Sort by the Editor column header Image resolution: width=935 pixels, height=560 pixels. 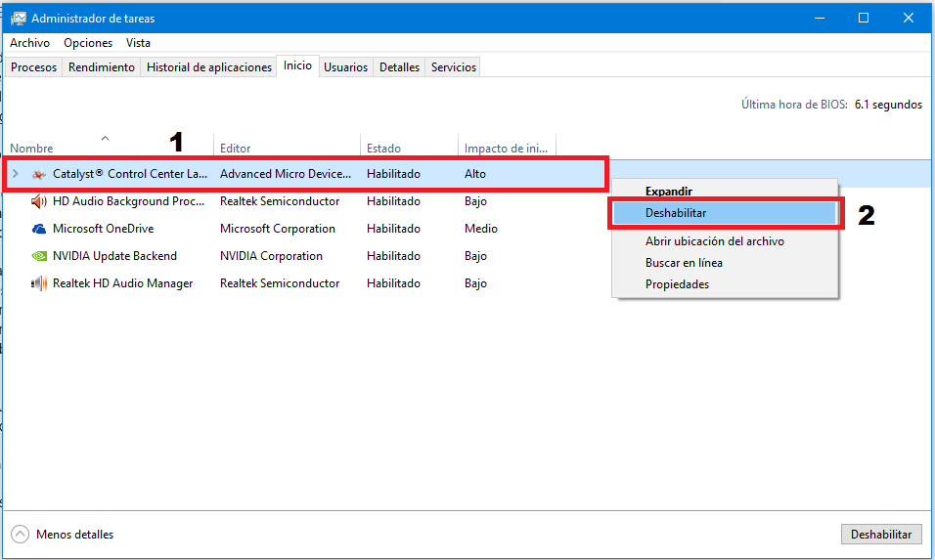pos(287,148)
